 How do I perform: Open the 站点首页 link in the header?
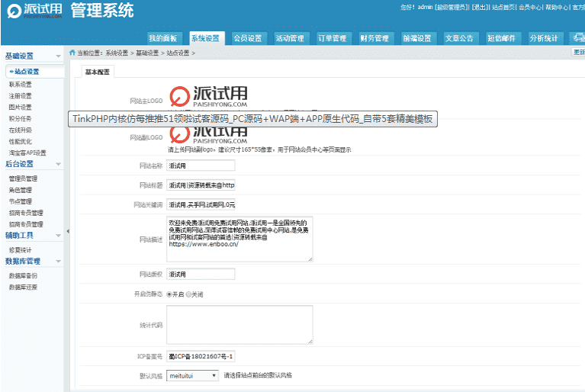click(x=503, y=8)
